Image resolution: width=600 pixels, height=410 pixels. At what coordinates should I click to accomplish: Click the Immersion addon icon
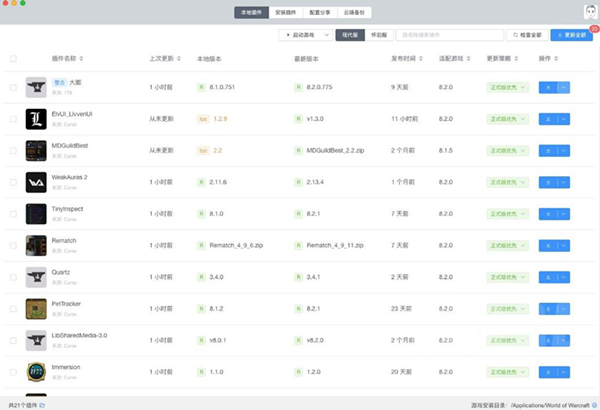click(x=35, y=371)
